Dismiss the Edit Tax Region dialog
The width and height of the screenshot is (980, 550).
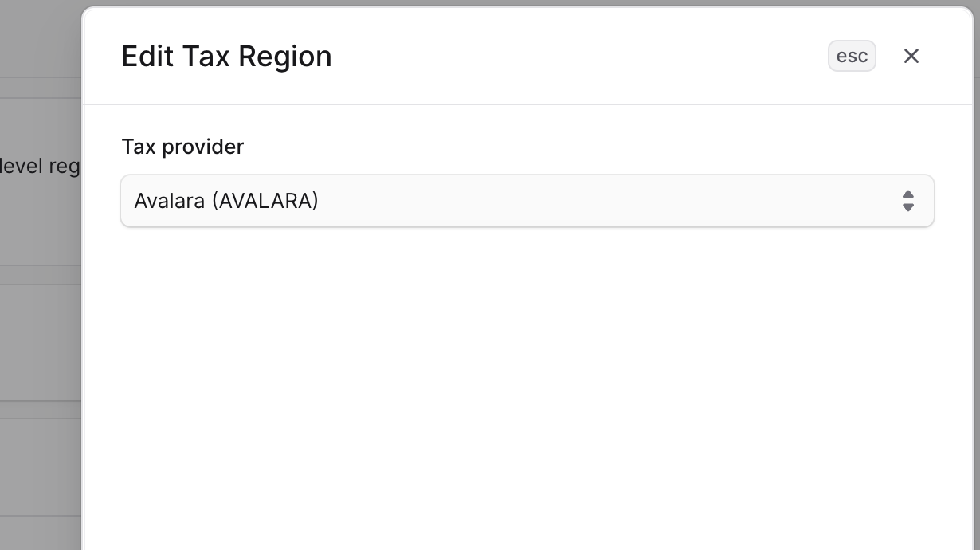point(911,56)
